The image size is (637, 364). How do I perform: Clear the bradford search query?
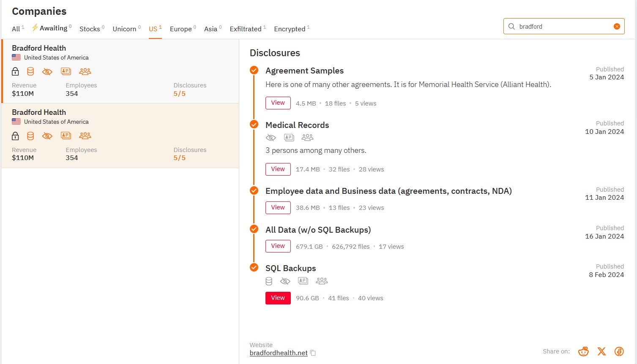(617, 26)
